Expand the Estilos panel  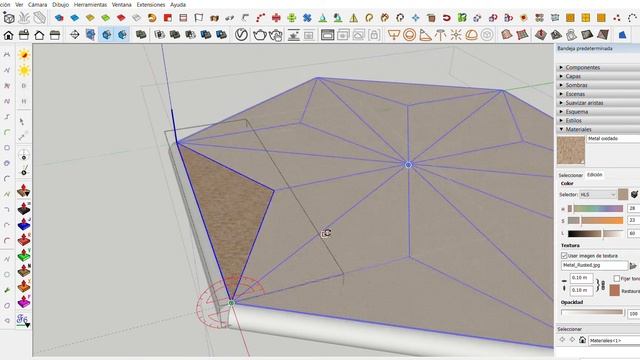click(598, 120)
